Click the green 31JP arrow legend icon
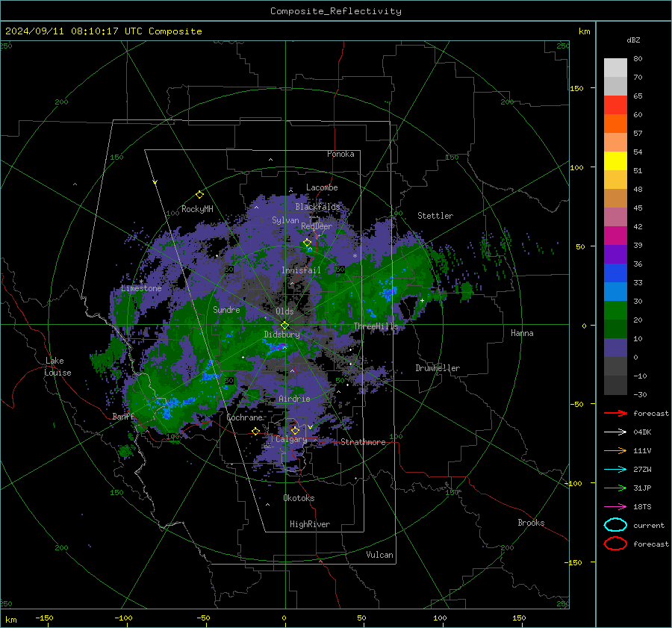This screenshot has height=628, width=672. pyautogui.click(x=615, y=488)
